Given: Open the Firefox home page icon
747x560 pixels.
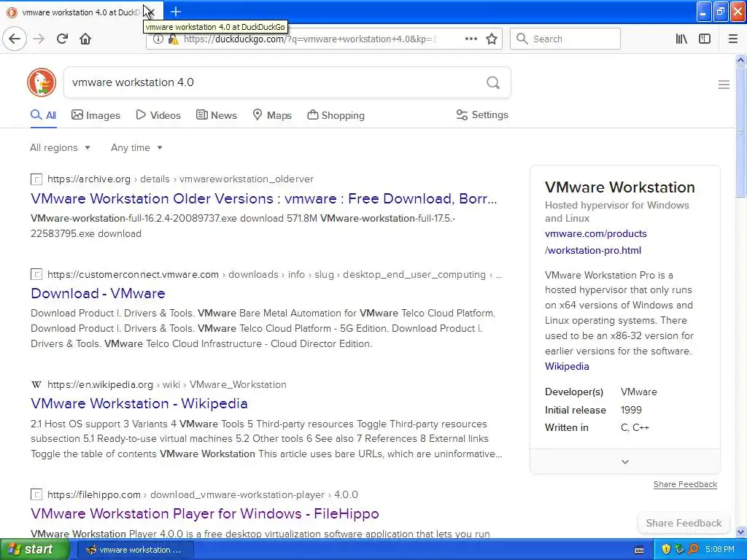Looking at the screenshot, I should click(x=85, y=39).
